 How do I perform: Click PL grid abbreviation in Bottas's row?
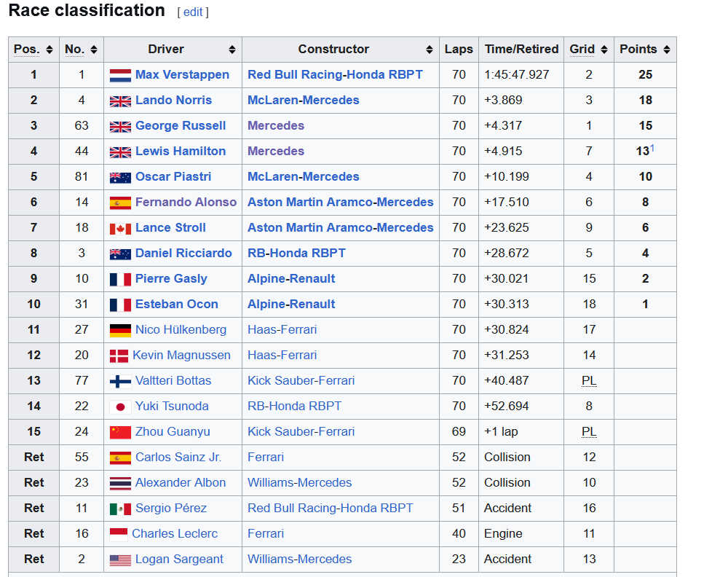tap(589, 381)
